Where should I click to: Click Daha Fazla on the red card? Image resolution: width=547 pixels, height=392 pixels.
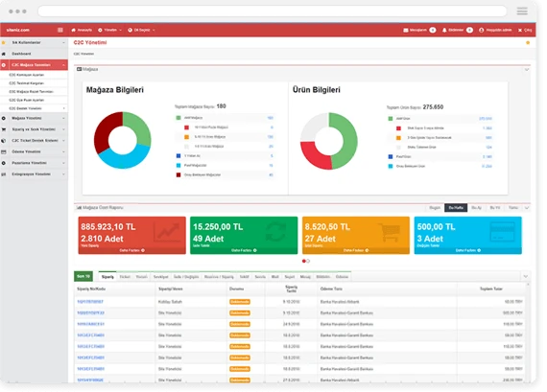(131, 250)
